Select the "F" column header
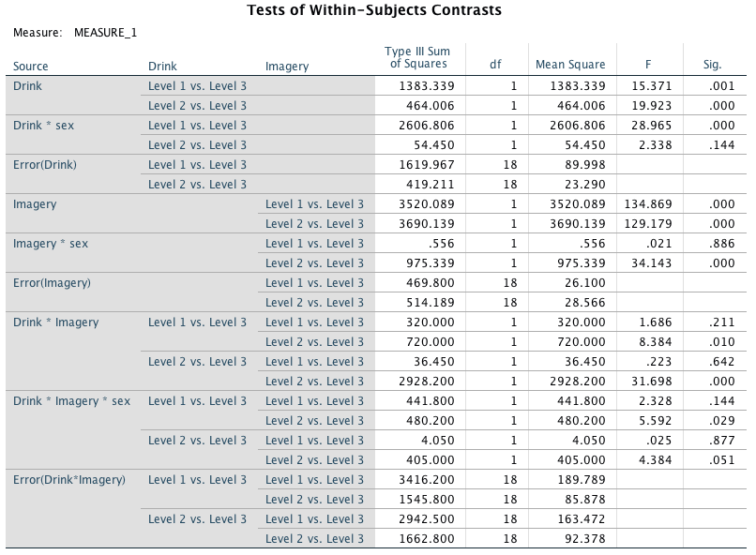This screenshot has height=555, width=756. pyautogui.click(x=647, y=66)
